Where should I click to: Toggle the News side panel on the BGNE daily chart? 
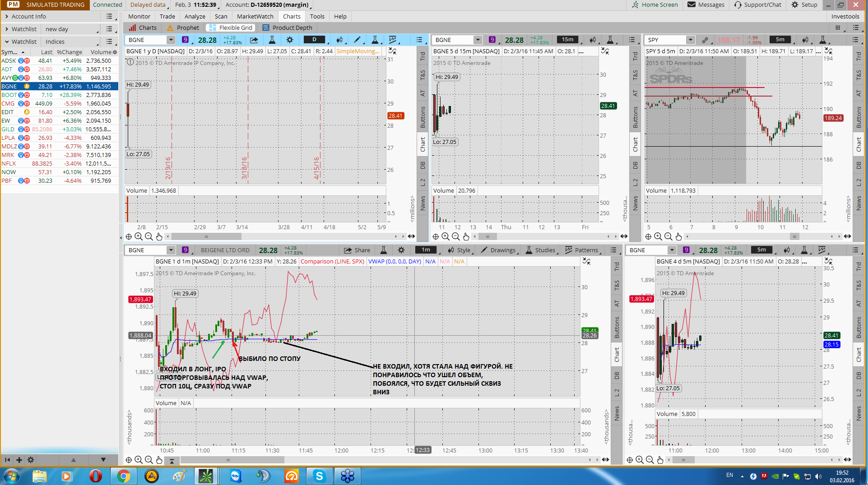coord(422,203)
